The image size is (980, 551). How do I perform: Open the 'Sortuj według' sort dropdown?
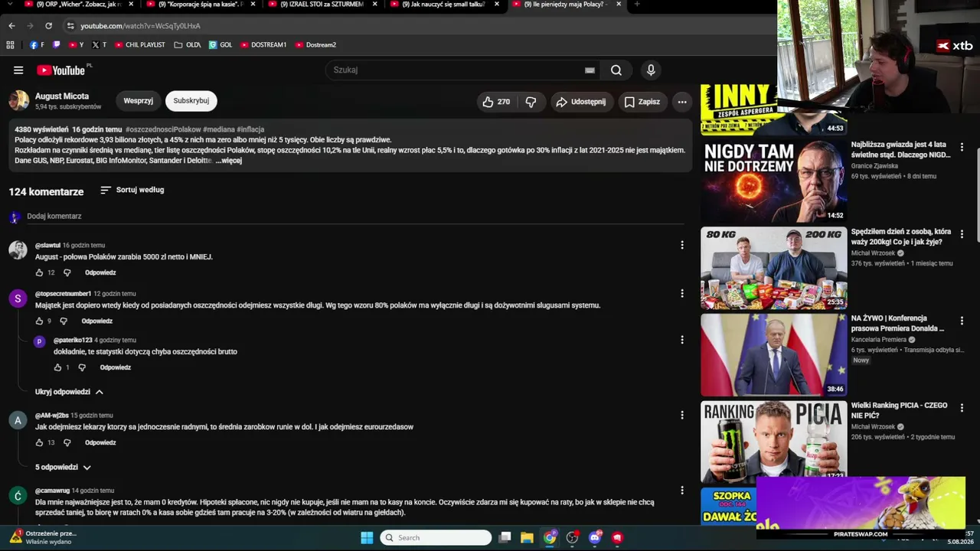[132, 190]
